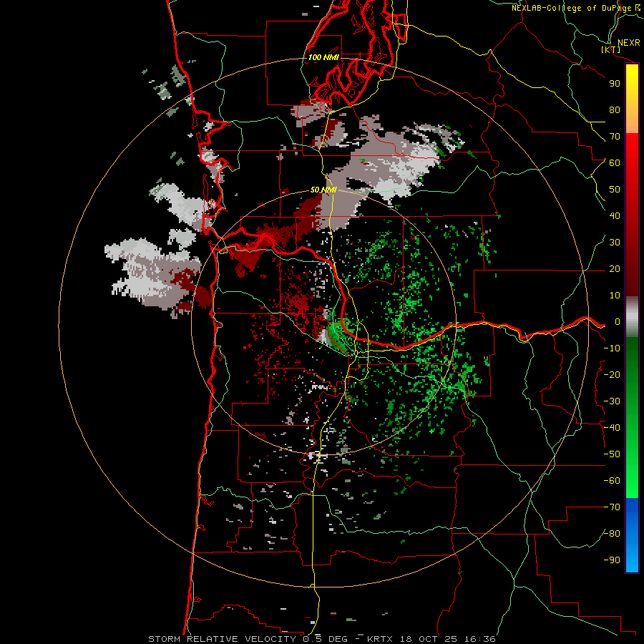Click the 70 value on the velocity scale
Screen dimensions: 644x644
[615, 137]
